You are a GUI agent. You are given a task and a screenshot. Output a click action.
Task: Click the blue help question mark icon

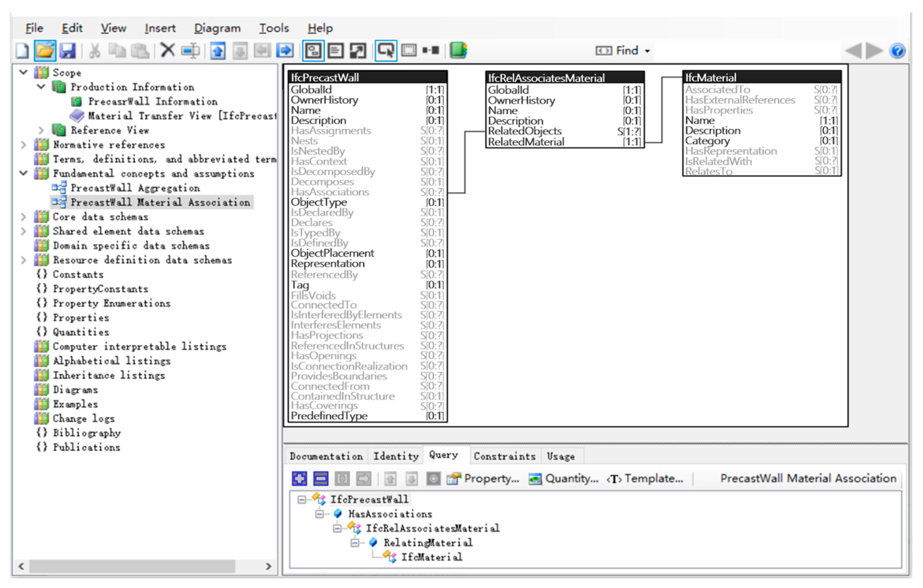(898, 51)
